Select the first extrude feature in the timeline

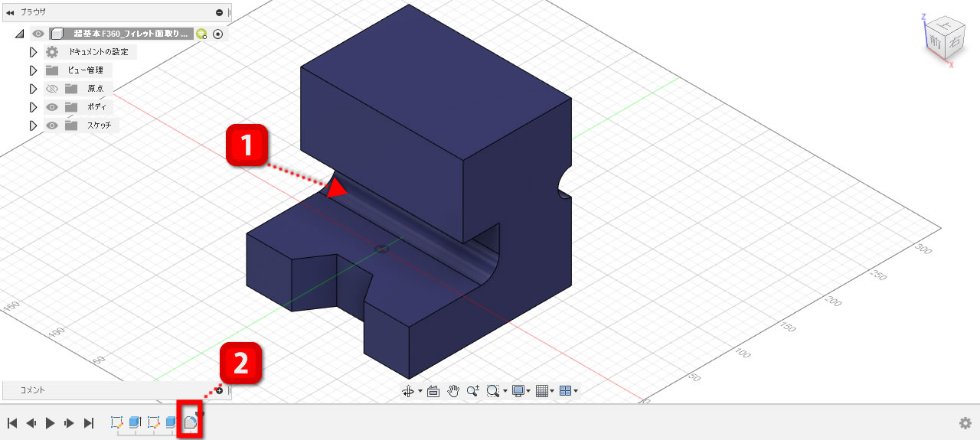135,422
